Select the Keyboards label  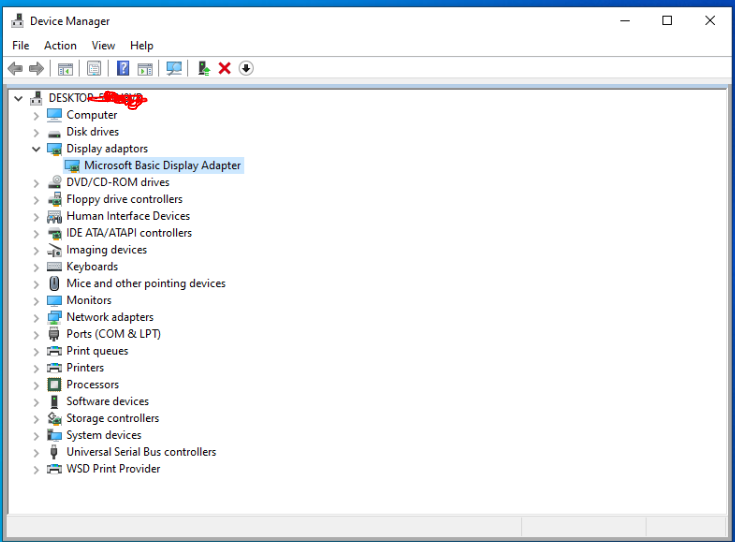coord(92,266)
